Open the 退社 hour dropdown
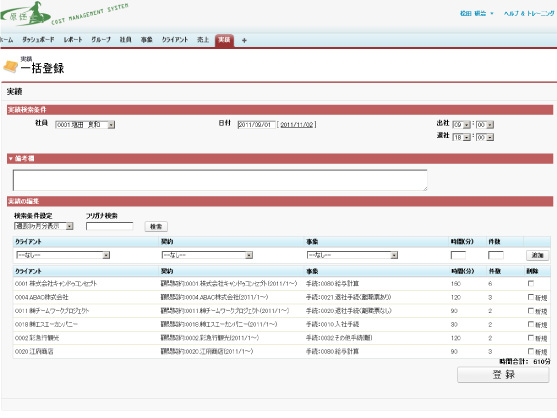Screen dimensions: 557x418 (461, 137)
